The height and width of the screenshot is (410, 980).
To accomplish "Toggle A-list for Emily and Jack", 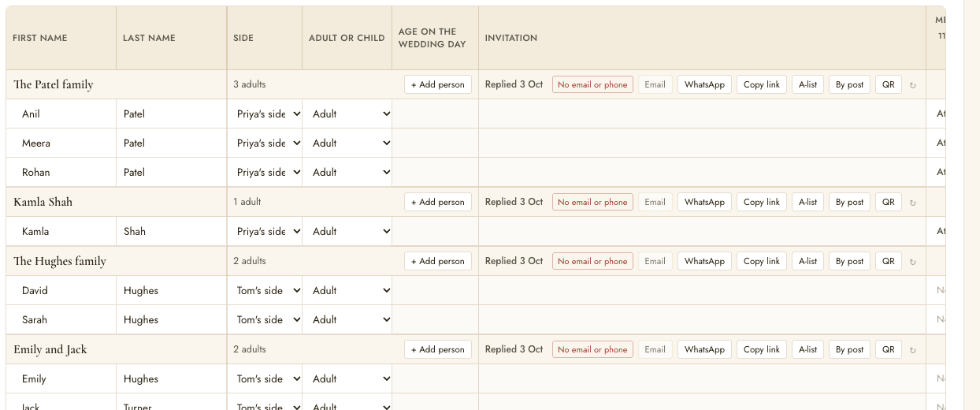I will pos(807,349).
